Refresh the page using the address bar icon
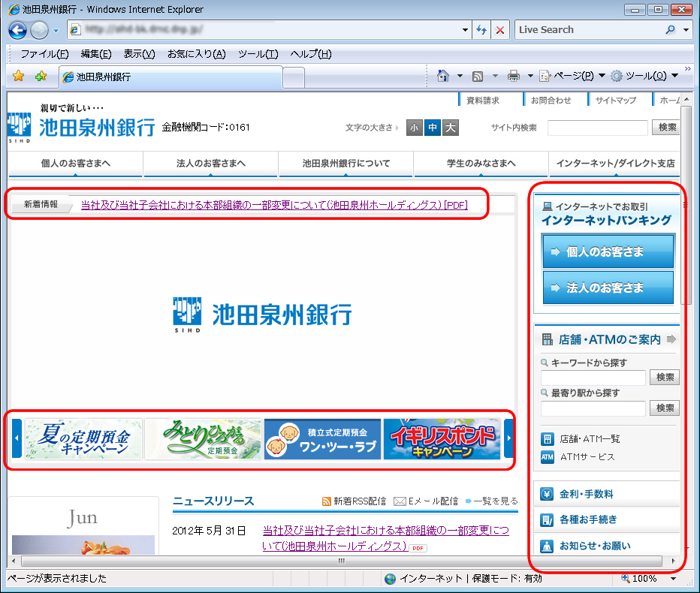The height and width of the screenshot is (593, 700). point(481,30)
